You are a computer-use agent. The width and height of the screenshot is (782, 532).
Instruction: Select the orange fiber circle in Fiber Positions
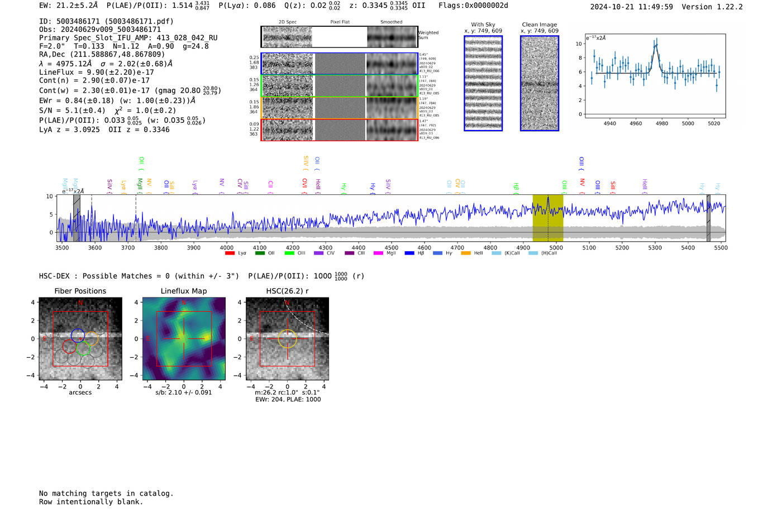point(92,339)
